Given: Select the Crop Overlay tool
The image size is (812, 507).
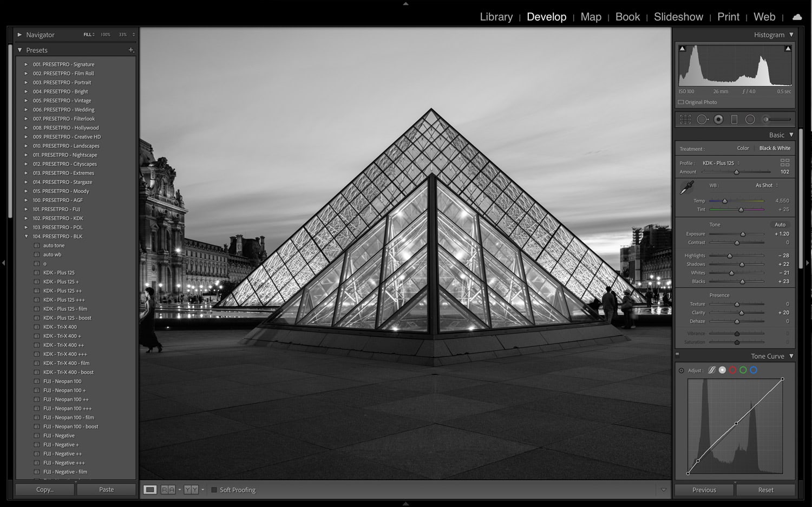Looking at the screenshot, I should click(x=685, y=120).
